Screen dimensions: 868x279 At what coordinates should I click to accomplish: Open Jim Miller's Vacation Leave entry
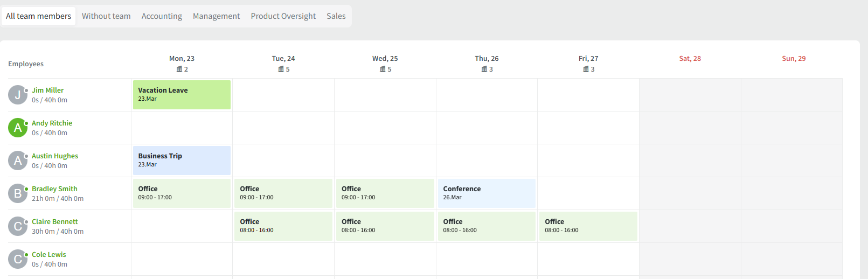pos(182,95)
